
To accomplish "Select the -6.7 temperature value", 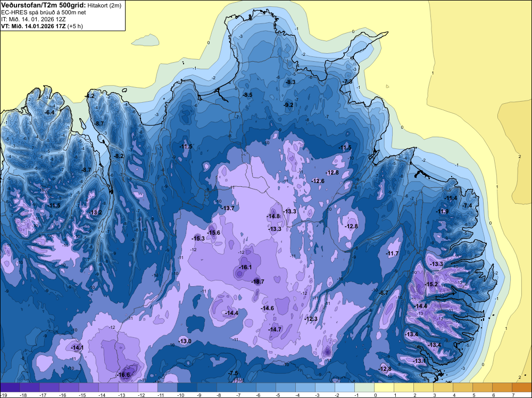I will click(x=384, y=293).
